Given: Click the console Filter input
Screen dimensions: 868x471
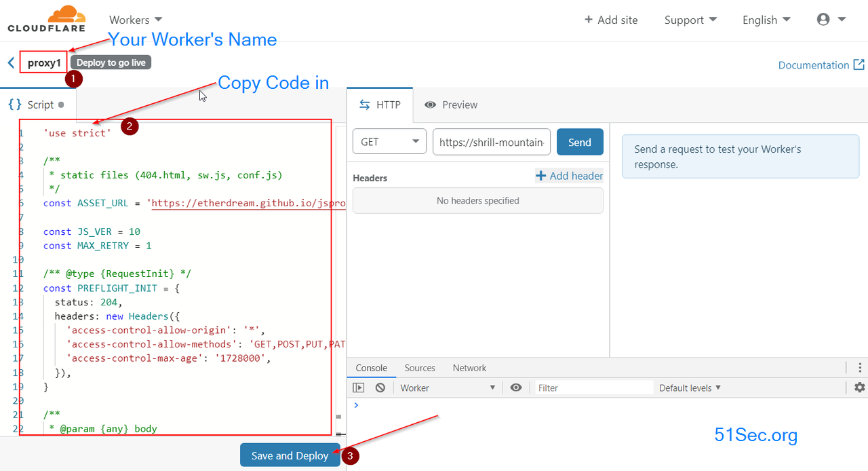Looking at the screenshot, I should click(593, 388).
